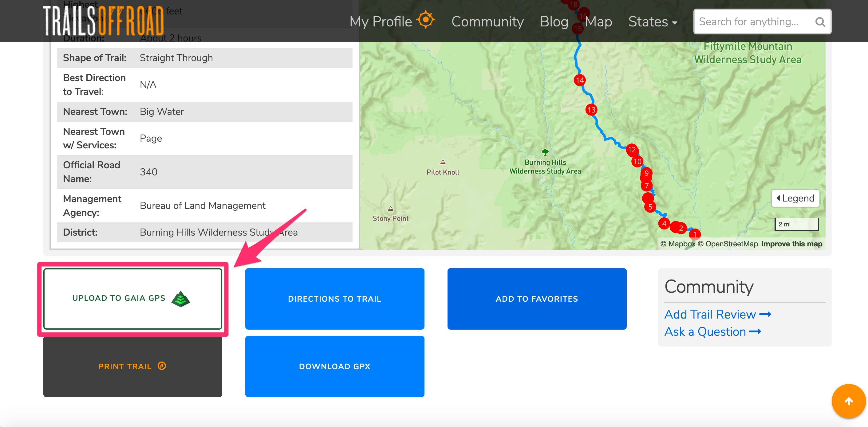Click the search magnifier icon

(820, 22)
